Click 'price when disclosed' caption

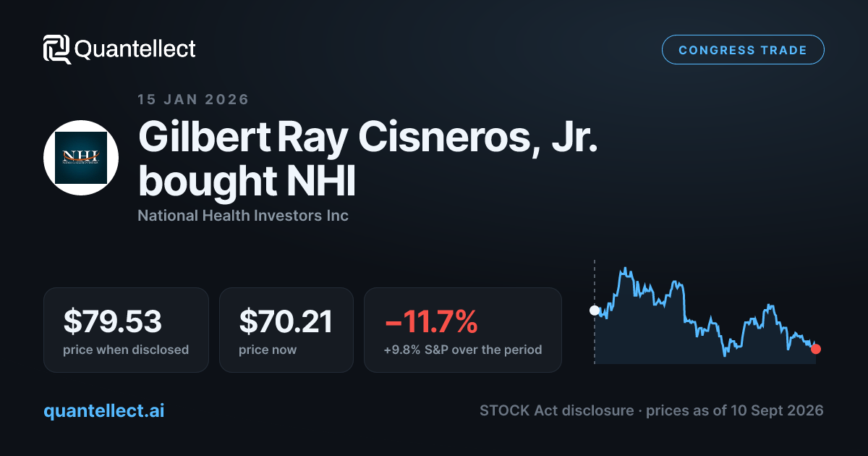click(x=126, y=350)
